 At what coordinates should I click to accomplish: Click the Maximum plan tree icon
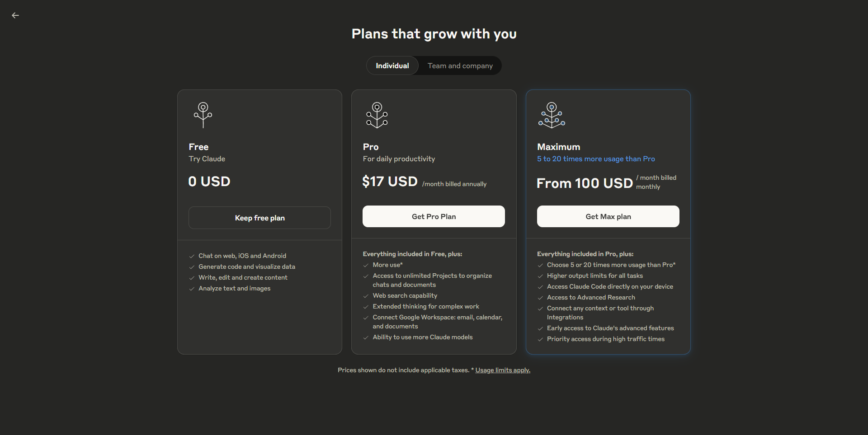pos(552,115)
